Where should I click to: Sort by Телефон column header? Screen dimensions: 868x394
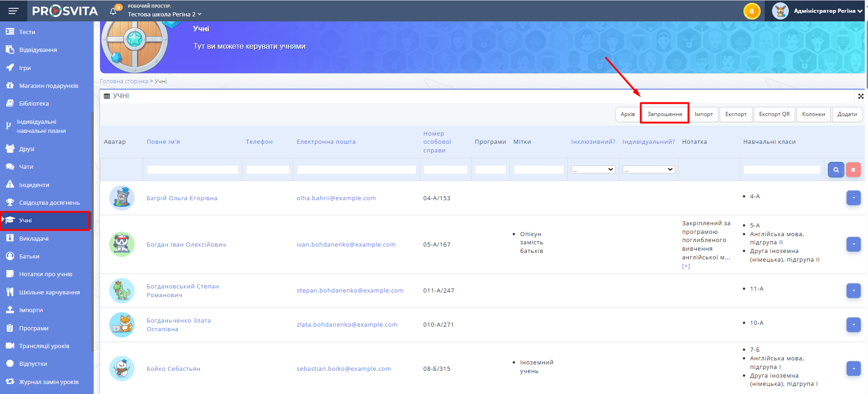(x=259, y=142)
